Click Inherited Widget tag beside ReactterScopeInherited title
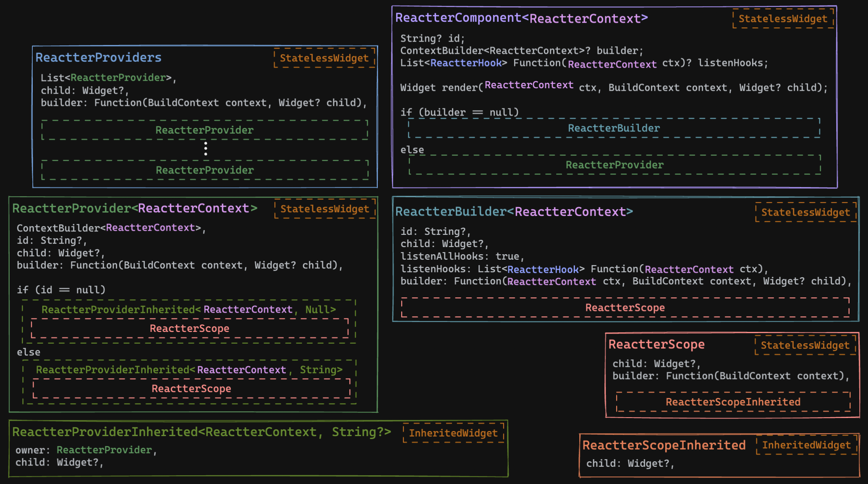Screen dimensions: 868x484 [x=806, y=445]
